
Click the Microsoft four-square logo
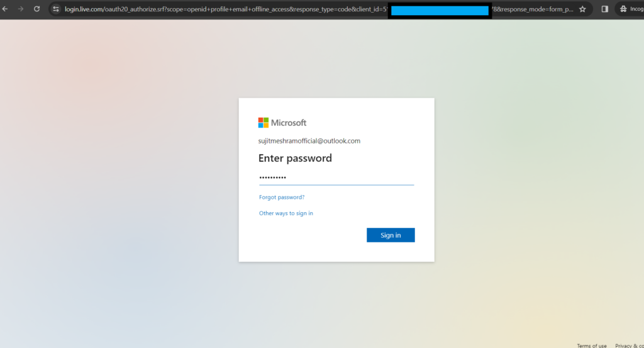tap(264, 123)
